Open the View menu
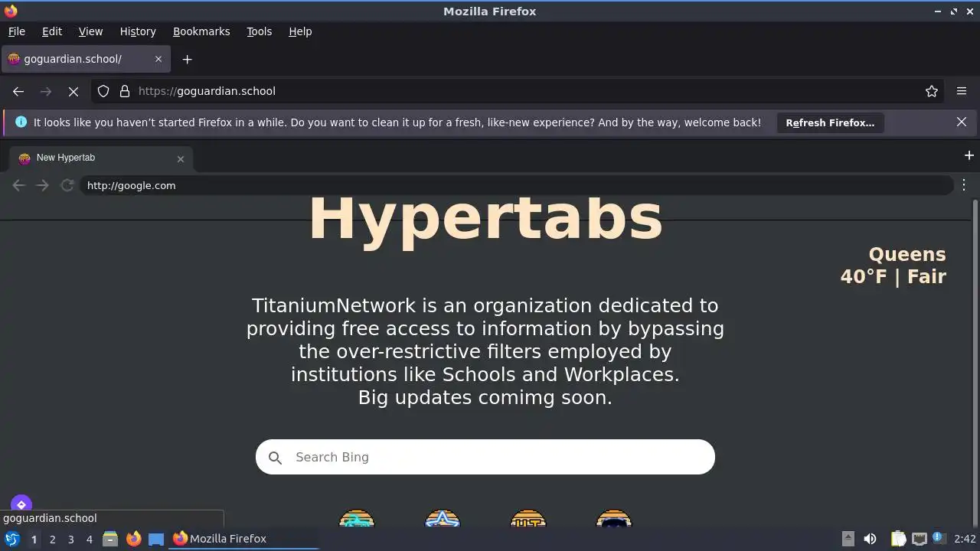The height and width of the screenshot is (551, 980). pyautogui.click(x=90, y=31)
